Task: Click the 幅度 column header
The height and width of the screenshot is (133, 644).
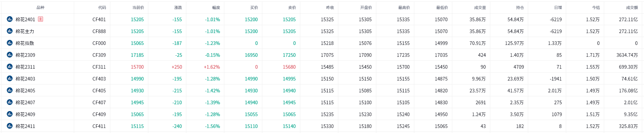Action: point(216,8)
